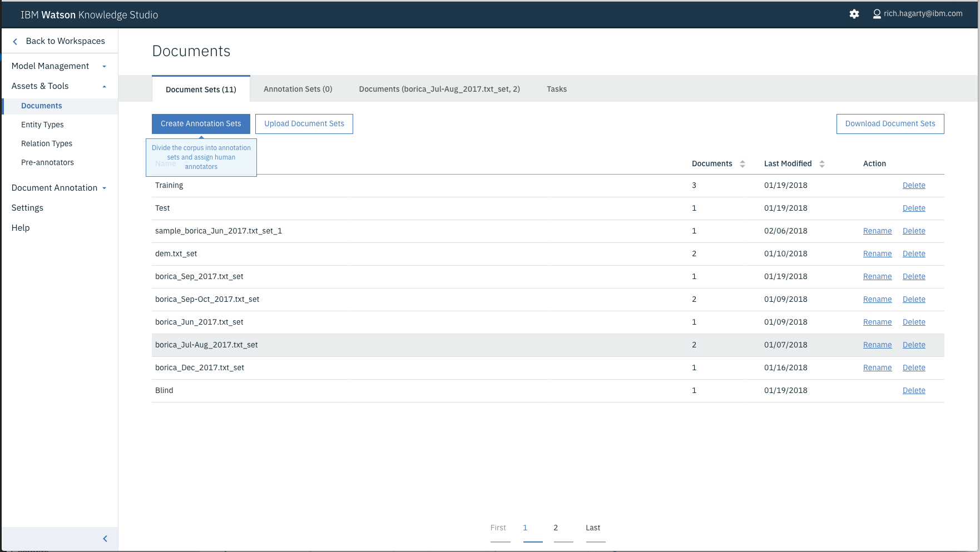Delete the Test document set
980x552 pixels.
click(914, 208)
